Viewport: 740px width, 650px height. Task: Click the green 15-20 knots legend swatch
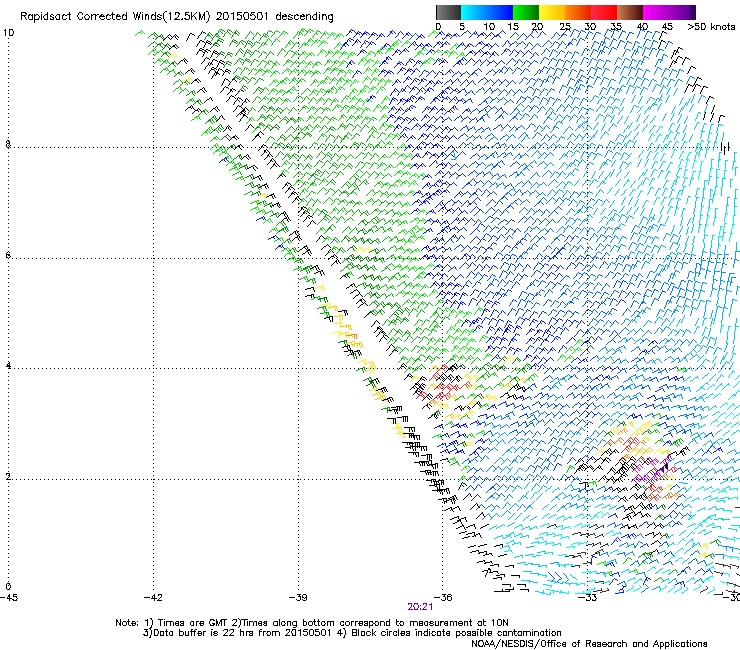(x=526, y=12)
